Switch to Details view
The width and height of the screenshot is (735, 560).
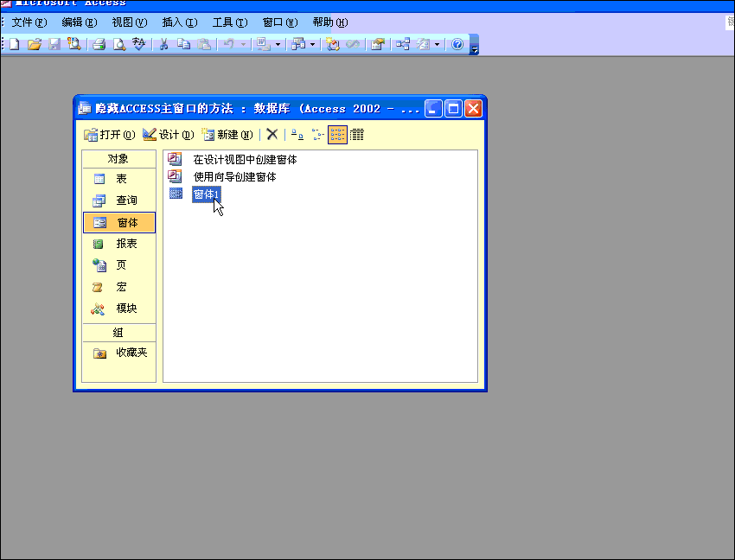tap(357, 135)
